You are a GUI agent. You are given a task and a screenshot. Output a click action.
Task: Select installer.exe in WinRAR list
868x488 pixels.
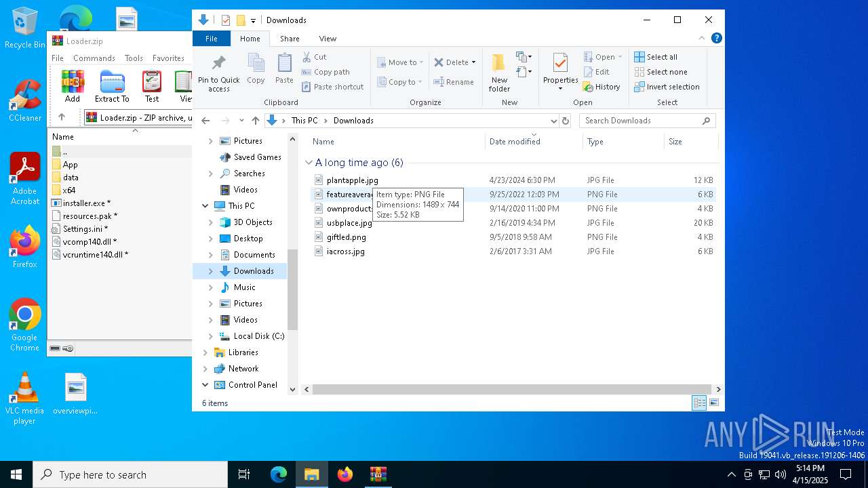[x=87, y=203]
